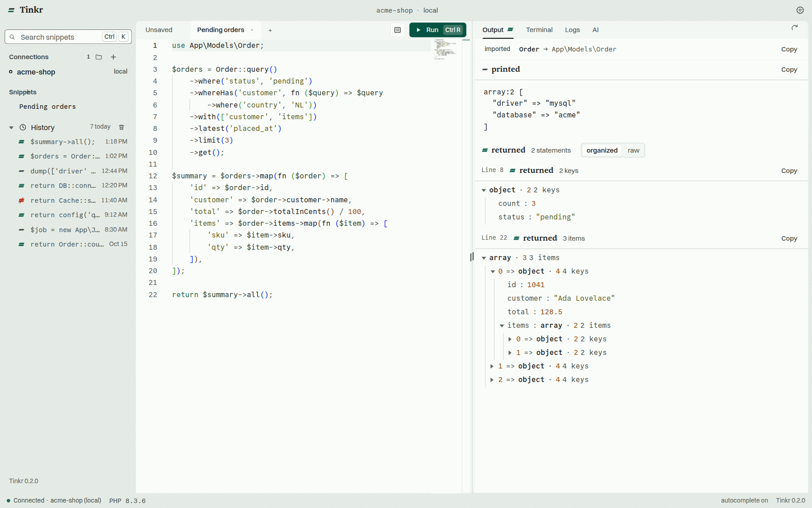Image resolution: width=812 pixels, height=508 pixels.
Task: Switch output view to organized
Action: click(602, 150)
